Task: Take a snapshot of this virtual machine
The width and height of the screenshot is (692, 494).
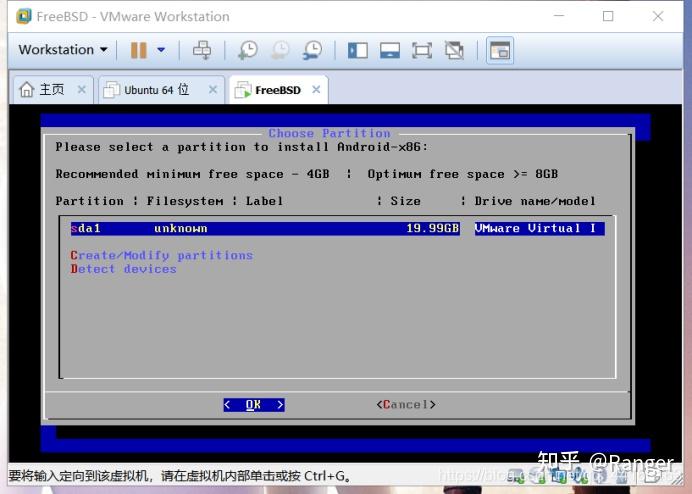Action: [x=248, y=50]
